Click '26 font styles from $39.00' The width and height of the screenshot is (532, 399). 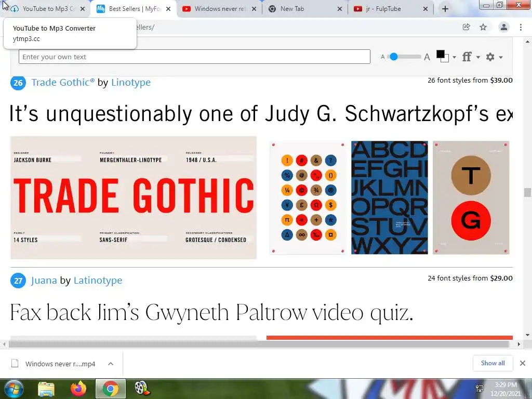pos(470,81)
